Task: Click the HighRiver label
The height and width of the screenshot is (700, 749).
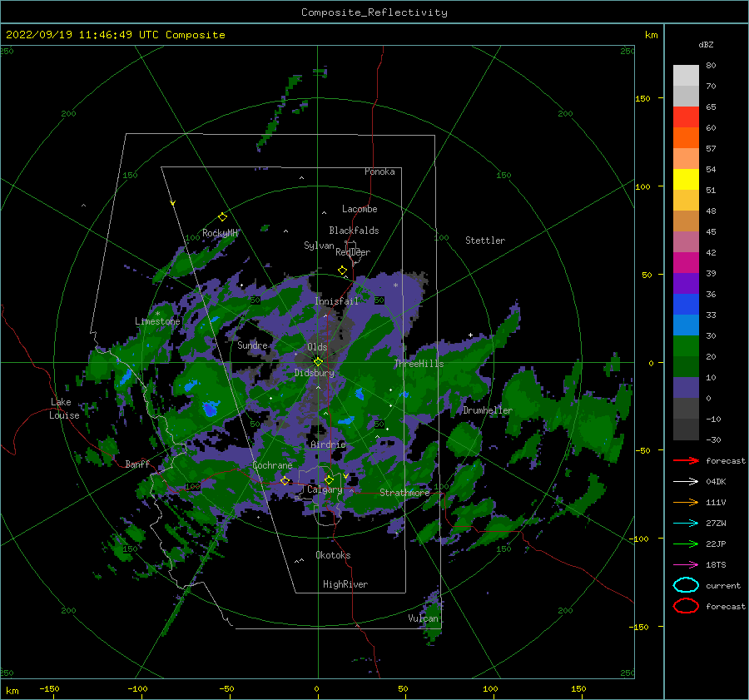Action: pyautogui.click(x=345, y=584)
